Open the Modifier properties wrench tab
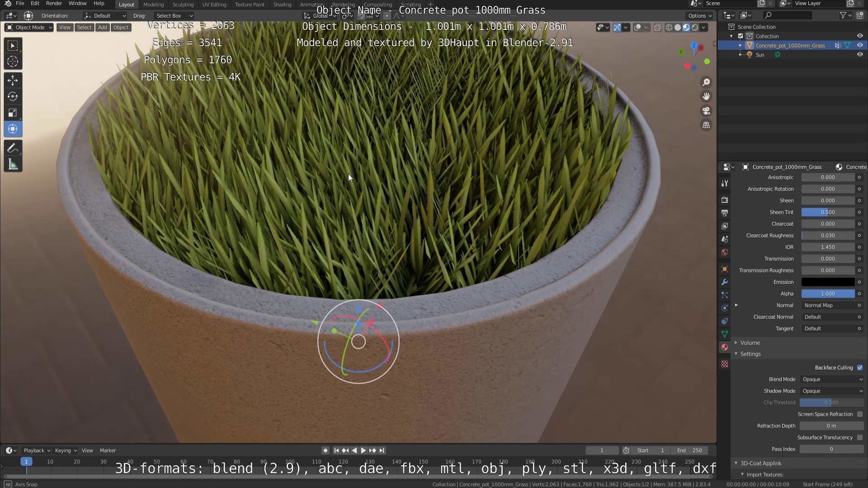868x488 pixels. [725, 282]
